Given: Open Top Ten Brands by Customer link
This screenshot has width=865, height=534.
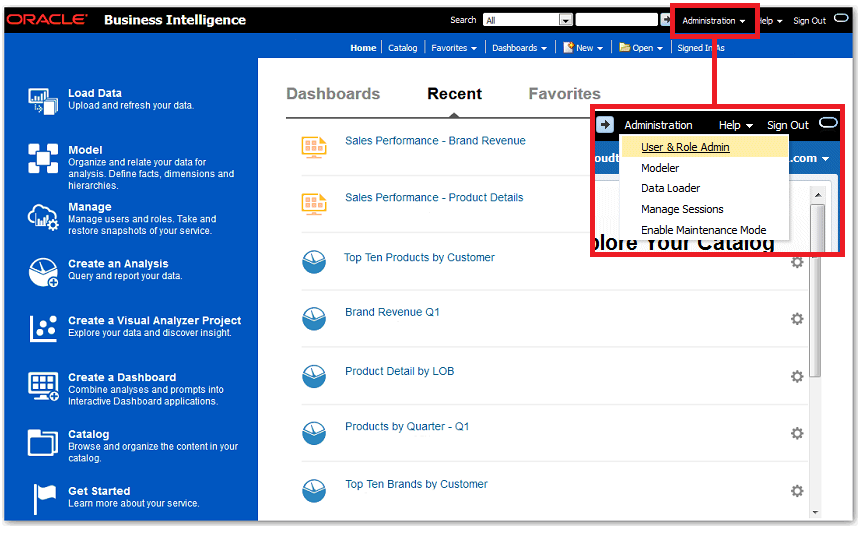Looking at the screenshot, I should (x=417, y=484).
